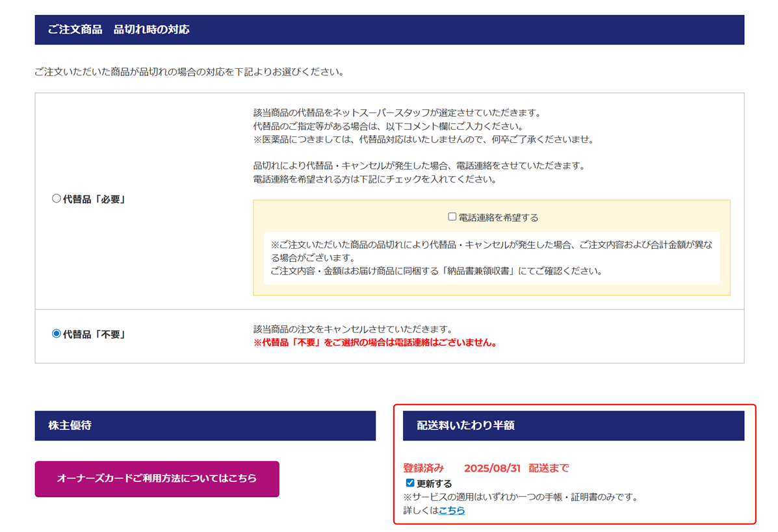
Task: Click the 電話連絡を希望する label text
Action: point(499,218)
